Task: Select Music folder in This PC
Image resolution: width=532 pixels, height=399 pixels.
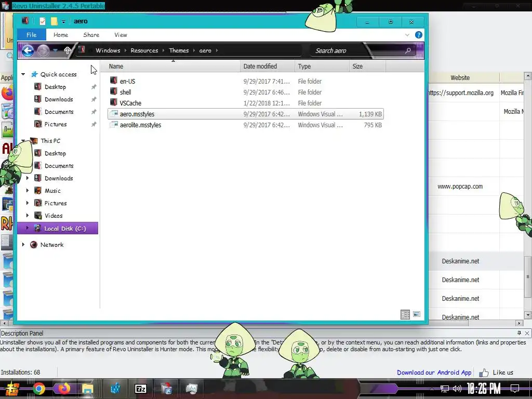Action: [52, 191]
